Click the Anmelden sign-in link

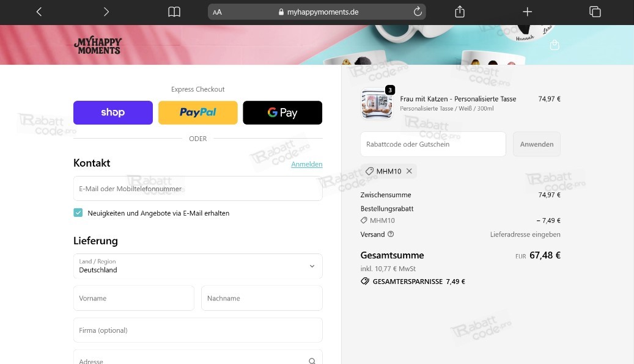[307, 164]
